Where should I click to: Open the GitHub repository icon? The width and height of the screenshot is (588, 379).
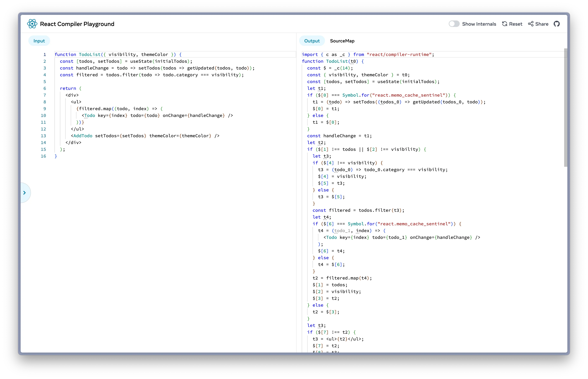557,24
